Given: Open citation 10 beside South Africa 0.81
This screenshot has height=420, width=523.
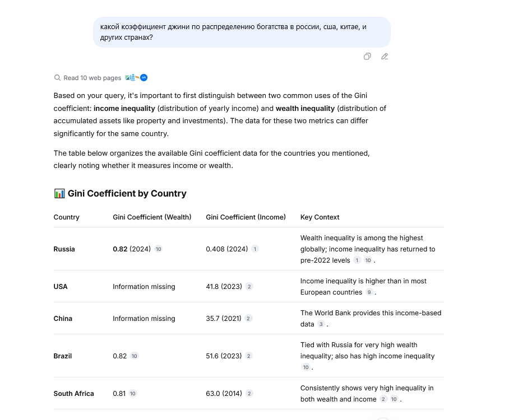Looking at the screenshot, I should pos(133,394).
